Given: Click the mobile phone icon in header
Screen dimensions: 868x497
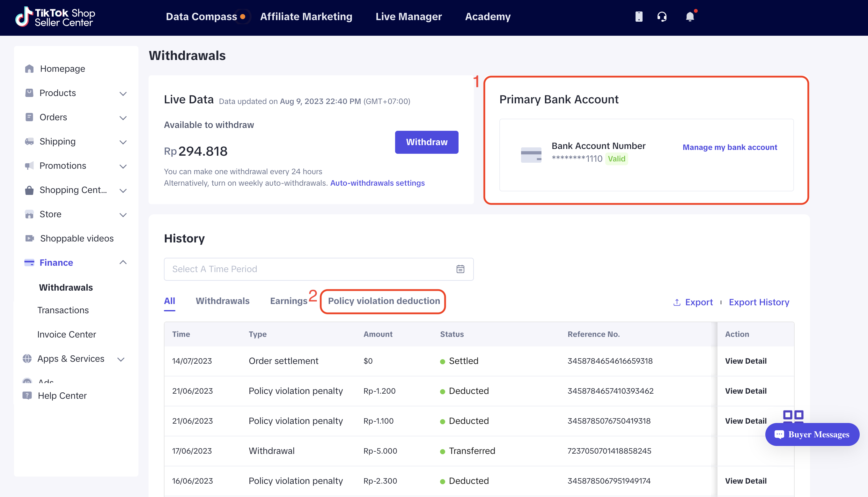Looking at the screenshot, I should 639,17.
